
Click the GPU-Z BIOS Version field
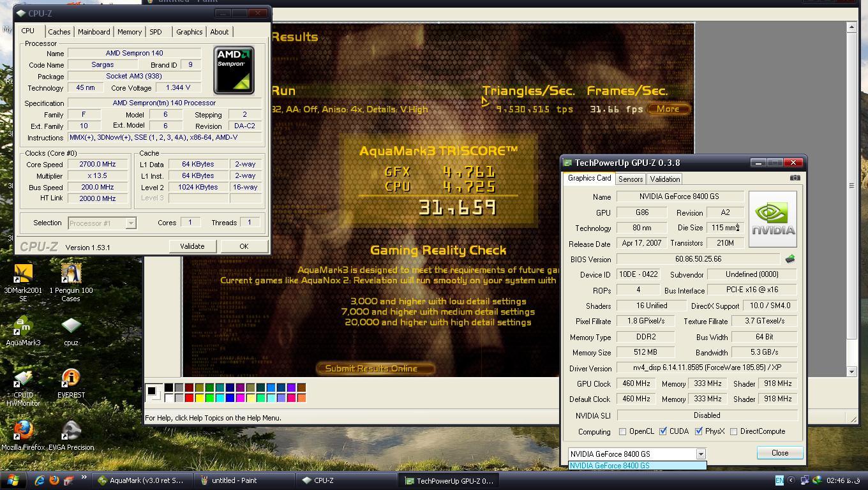tap(698, 259)
